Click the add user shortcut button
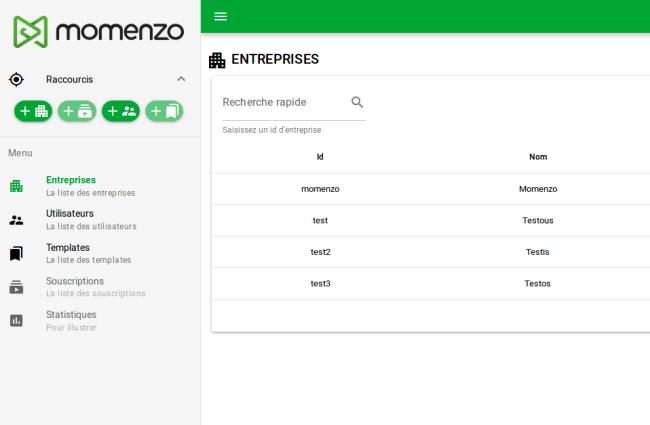This screenshot has height=425, width=650. click(121, 111)
